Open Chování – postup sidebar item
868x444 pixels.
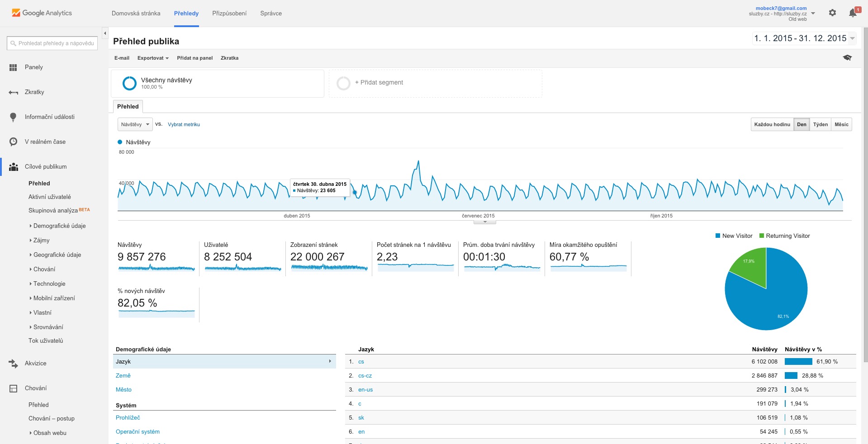[52, 418]
